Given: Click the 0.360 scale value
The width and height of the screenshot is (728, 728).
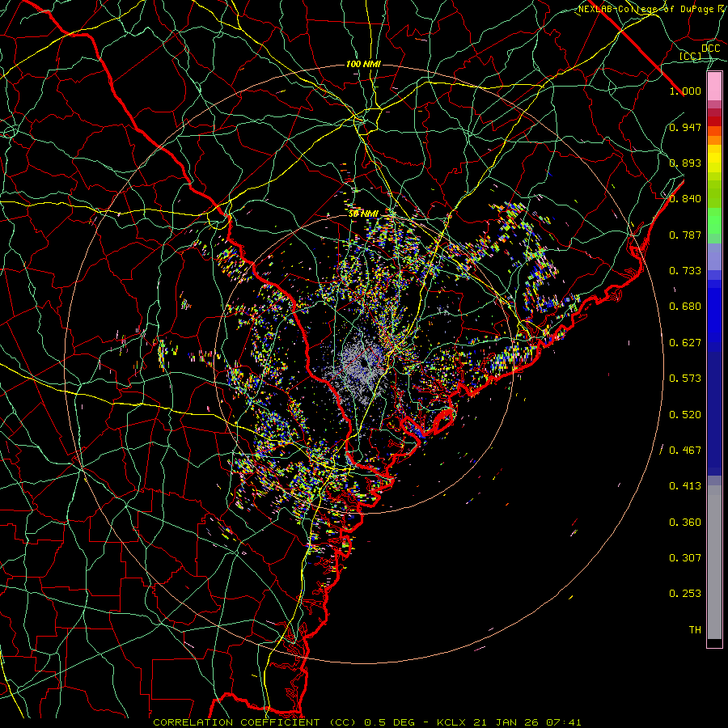Looking at the screenshot, I should (x=685, y=523).
